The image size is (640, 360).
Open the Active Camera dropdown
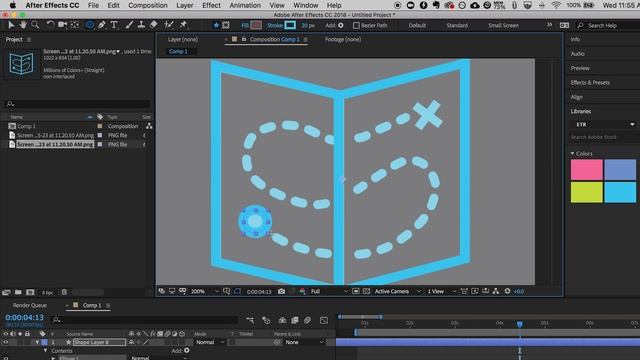[397, 291]
